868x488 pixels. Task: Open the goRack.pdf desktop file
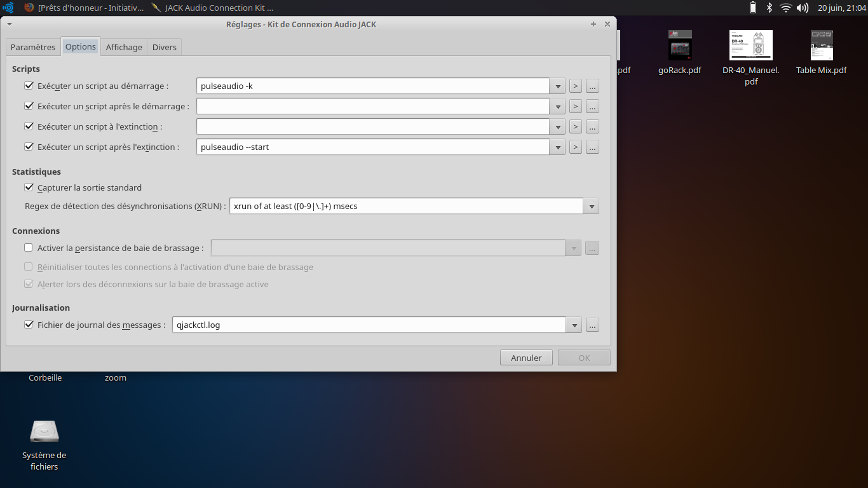tap(680, 53)
